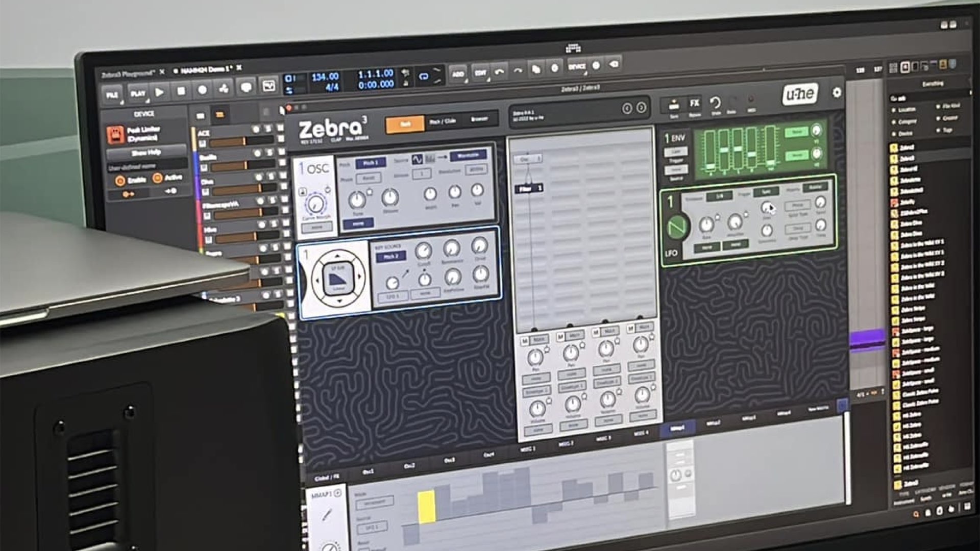The width and height of the screenshot is (980, 551).
Task: Solo the Diva track
Action: click(x=271, y=177)
